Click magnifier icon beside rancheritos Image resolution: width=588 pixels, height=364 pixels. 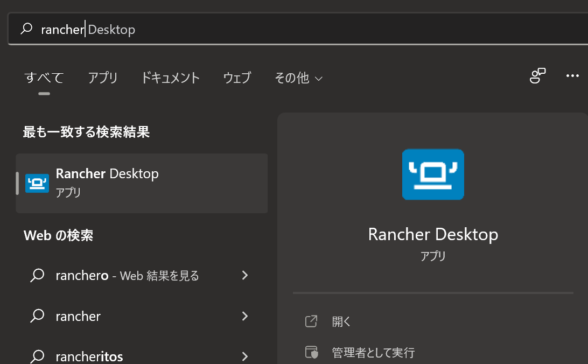coord(37,356)
